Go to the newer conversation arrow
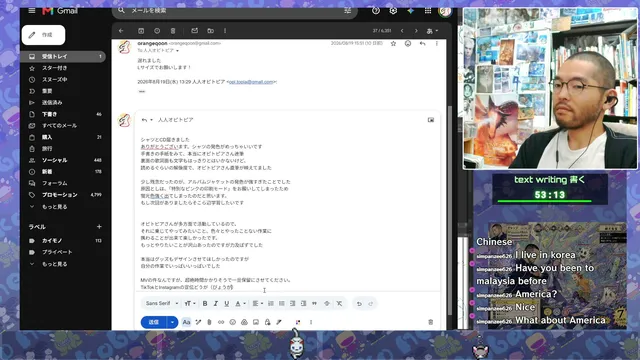640x360 pixels. coord(402,31)
